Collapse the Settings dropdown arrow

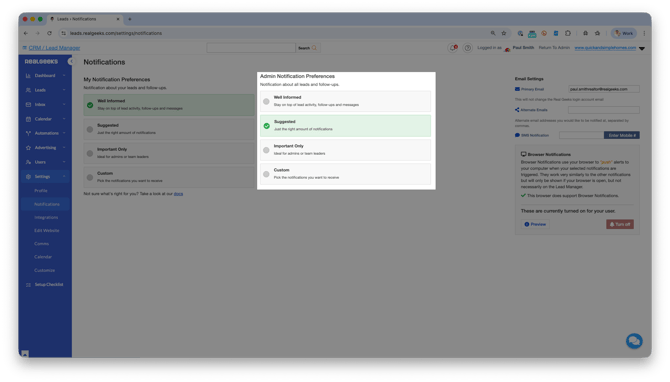coord(64,177)
